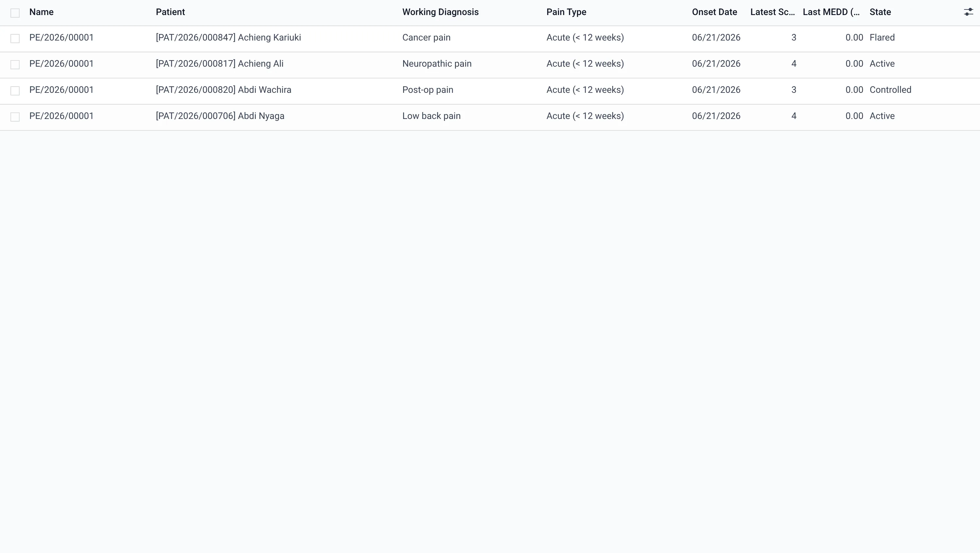Image resolution: width=980 pixels, height=553 pixels.
Task: Open the Post-op pain episode row
Action: pos(428,90)
